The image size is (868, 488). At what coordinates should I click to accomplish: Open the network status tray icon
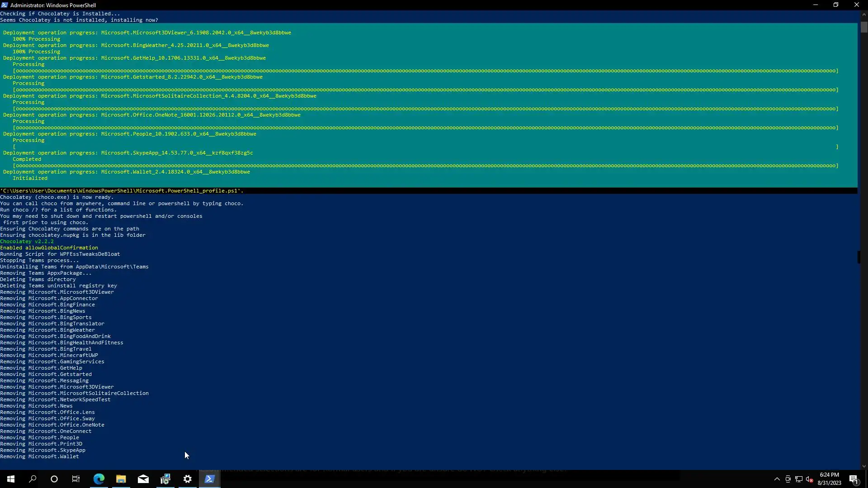tap(798, 479)
